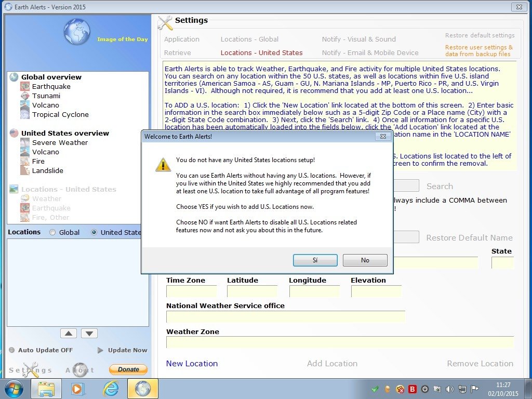Select Tropical Cyclone in Global overview
Viewport: 532px width, 399px height.
pos(60,115)
